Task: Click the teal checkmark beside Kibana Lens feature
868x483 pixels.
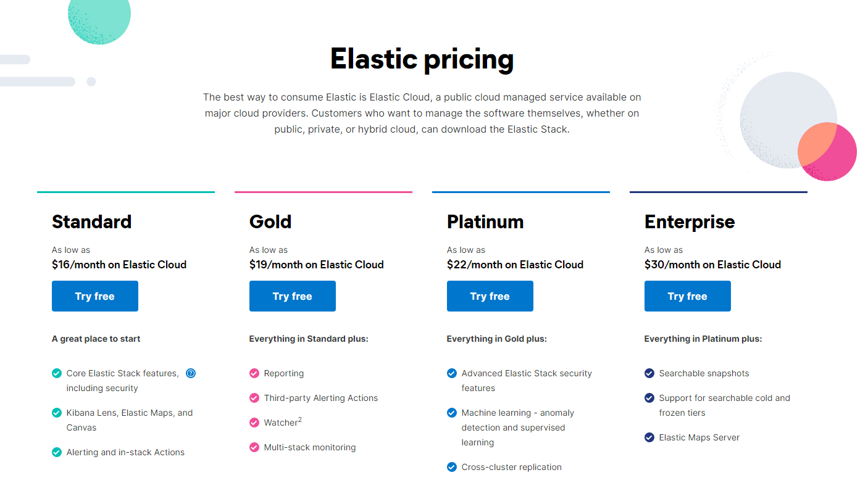Action: coord(56,412)
